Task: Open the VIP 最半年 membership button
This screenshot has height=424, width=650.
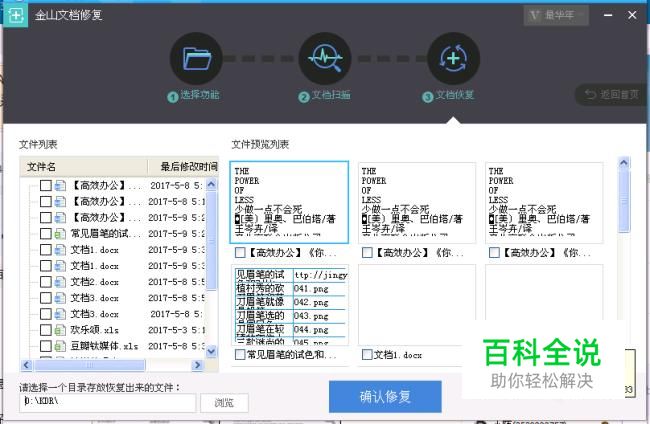Action: (556, 15)
